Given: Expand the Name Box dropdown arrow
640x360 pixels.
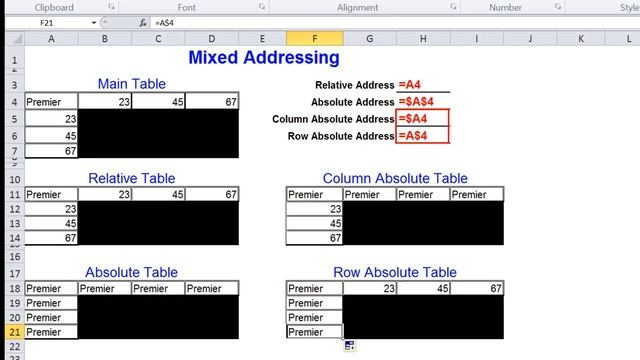Looking at the screenshot, I should click(x=94, y=23).
